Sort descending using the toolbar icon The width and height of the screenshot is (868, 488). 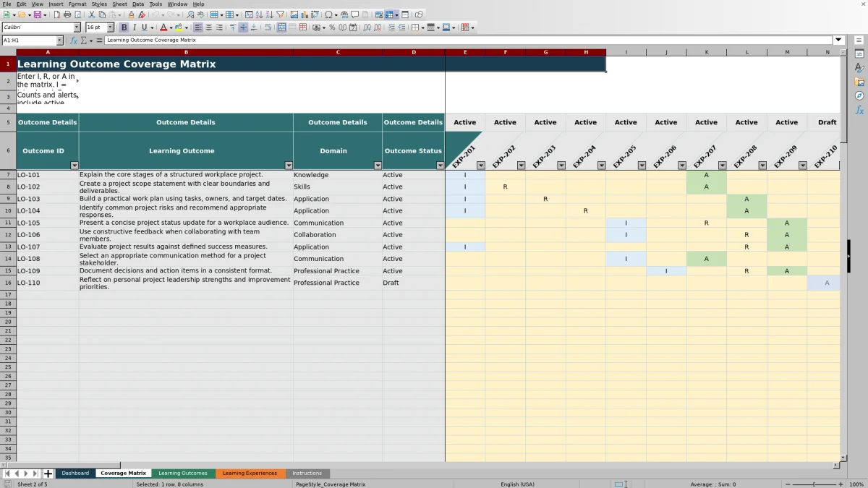(269, 14)
